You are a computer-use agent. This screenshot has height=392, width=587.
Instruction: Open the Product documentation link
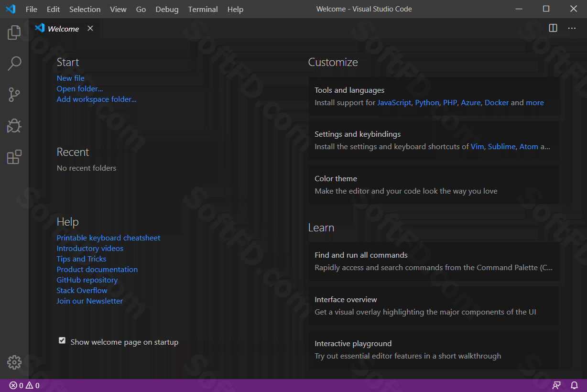pos(97,270)
